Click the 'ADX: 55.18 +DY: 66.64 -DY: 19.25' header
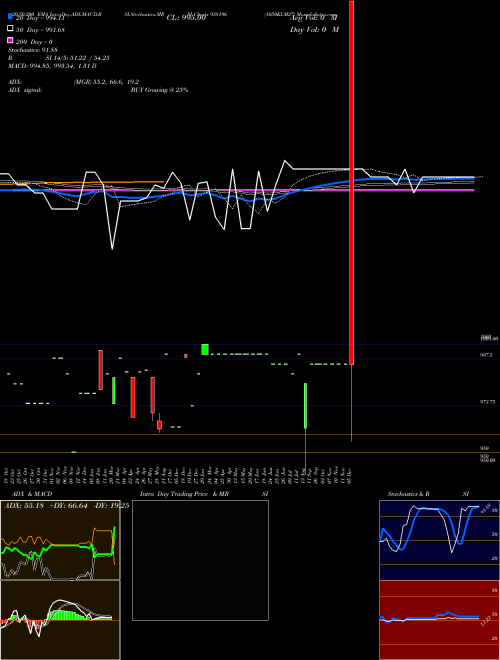 66,505
